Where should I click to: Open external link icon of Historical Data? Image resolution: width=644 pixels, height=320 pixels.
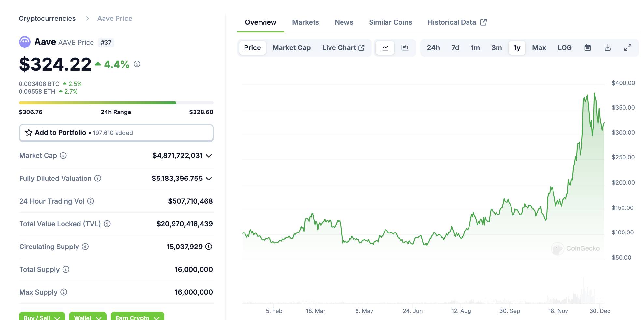(483, 22)
